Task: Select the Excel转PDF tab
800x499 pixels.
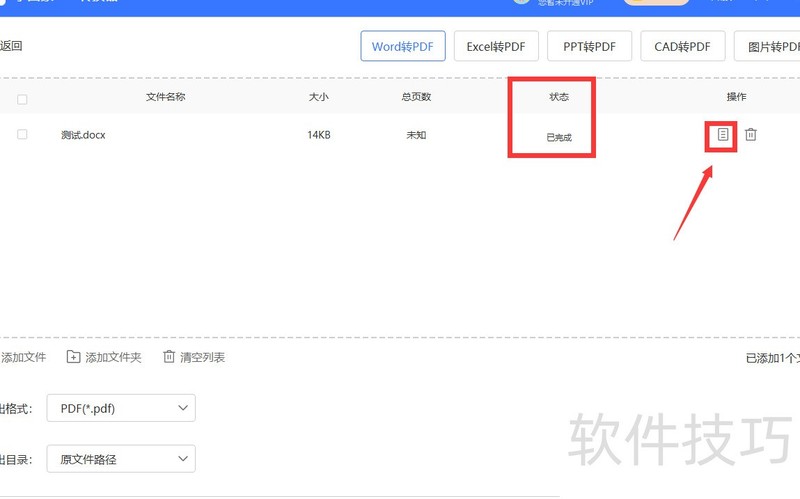Action: click(496, 46)
